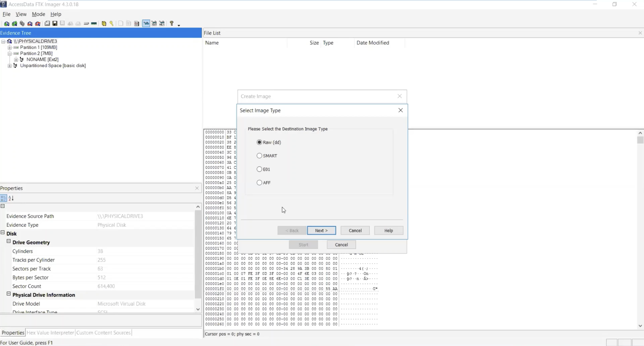This screenshot has width=644, height=346.
Task: Open the Mode menu
Action: click(38, 14)
